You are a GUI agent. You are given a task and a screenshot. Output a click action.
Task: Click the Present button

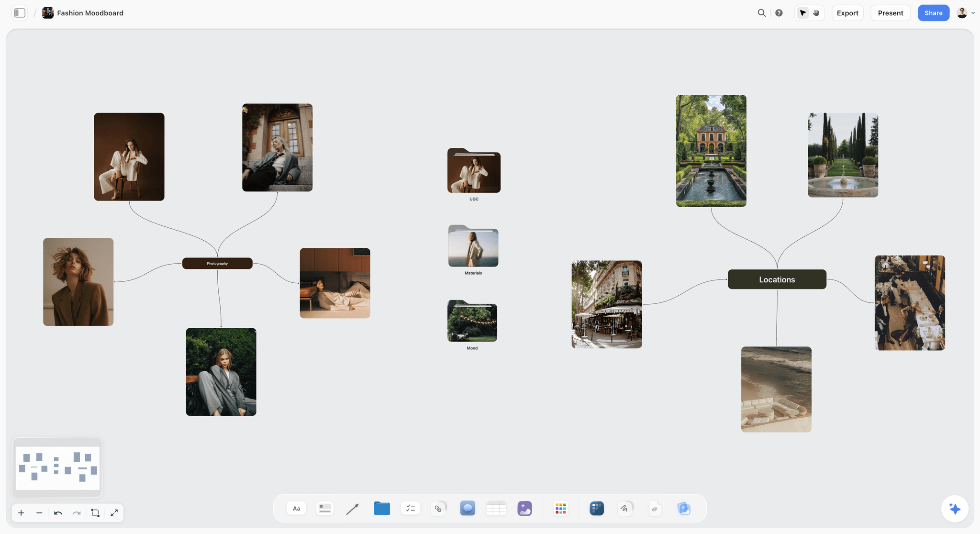891,13
